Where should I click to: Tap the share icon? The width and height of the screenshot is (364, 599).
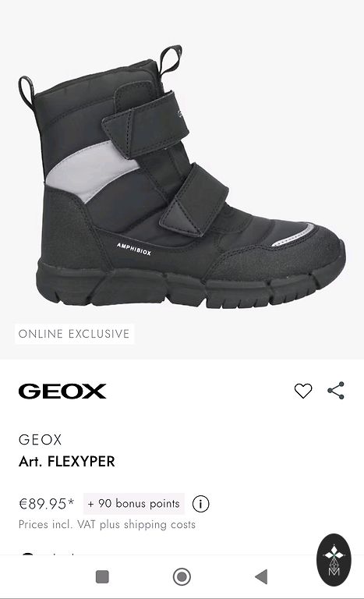(336, 391)
